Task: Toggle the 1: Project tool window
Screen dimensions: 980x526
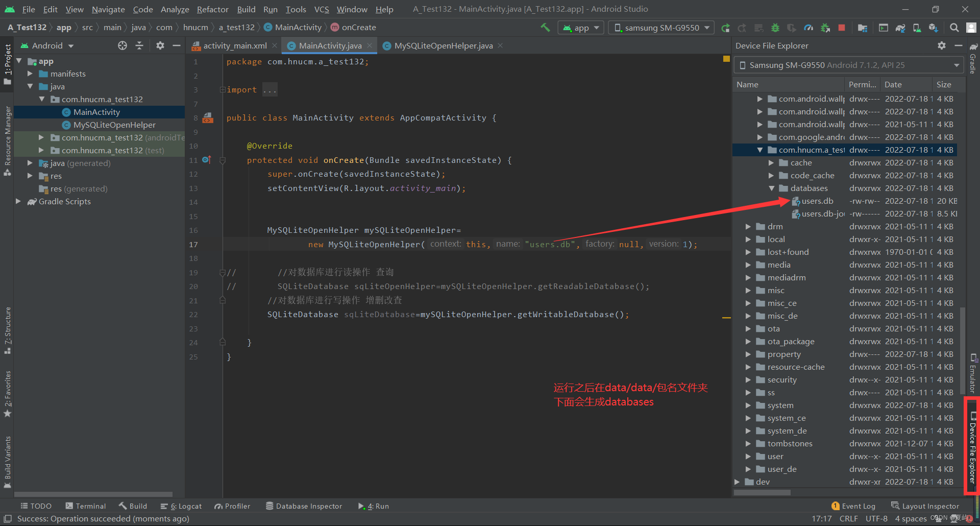Action: (7, 65)
